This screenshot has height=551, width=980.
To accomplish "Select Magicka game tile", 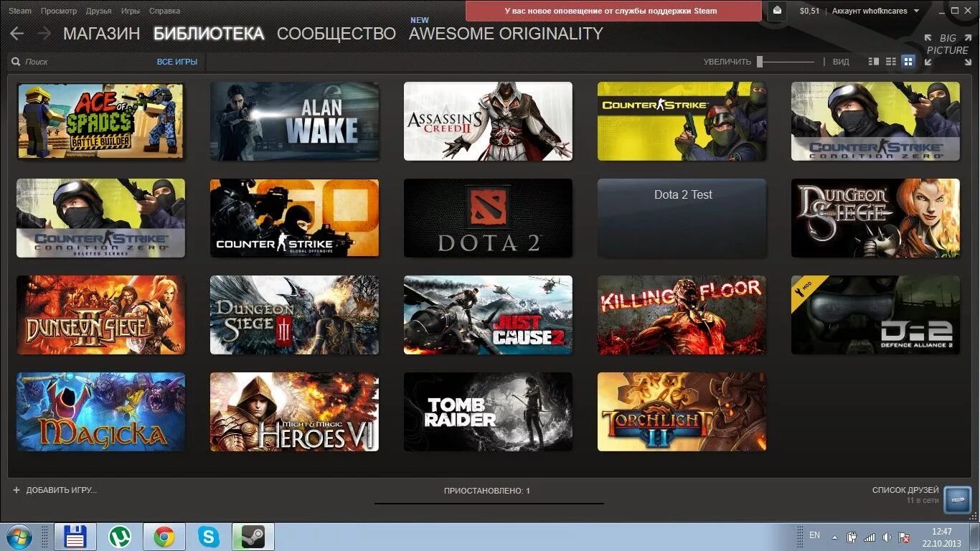I will 100,412.
